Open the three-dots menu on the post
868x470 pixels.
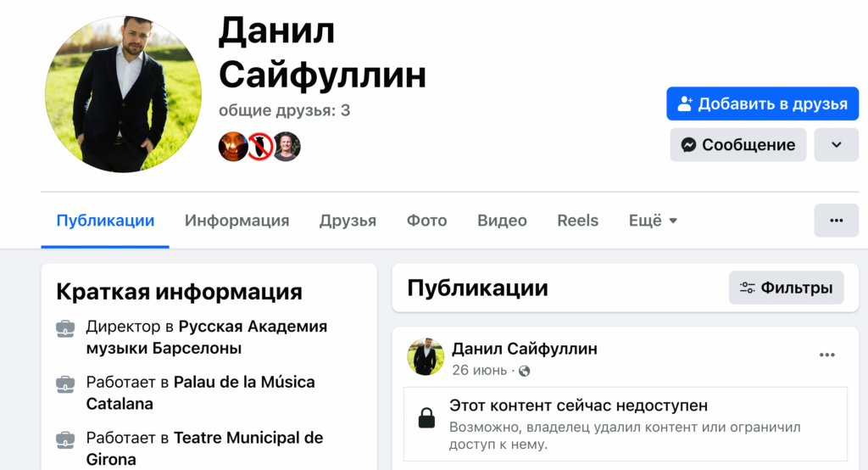pos(827,355)
